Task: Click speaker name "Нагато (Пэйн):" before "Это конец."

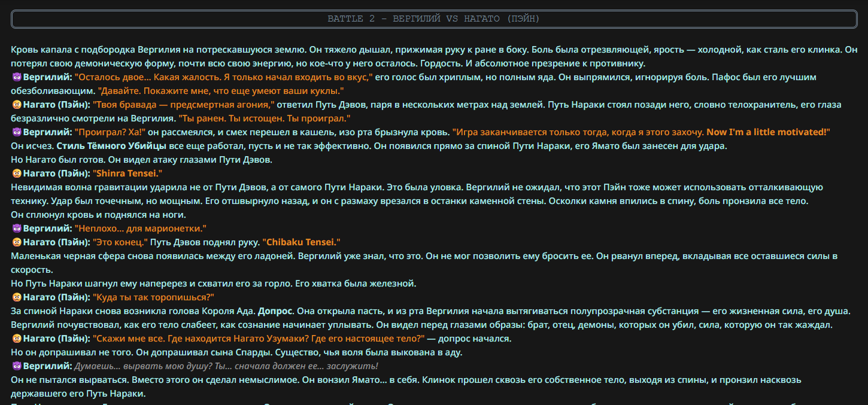Action: pyautogui.click(x=57, y=242)
